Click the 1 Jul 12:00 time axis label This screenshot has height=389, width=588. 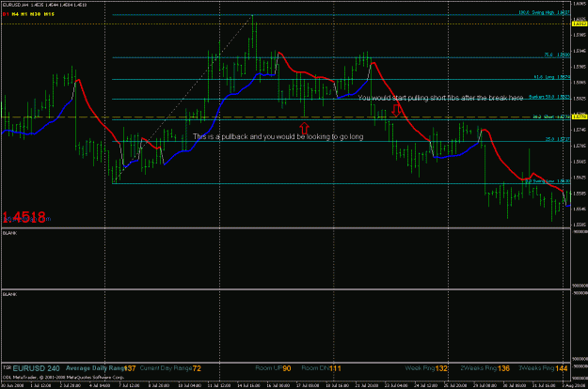pyautogui.click(x=40, y=385)
